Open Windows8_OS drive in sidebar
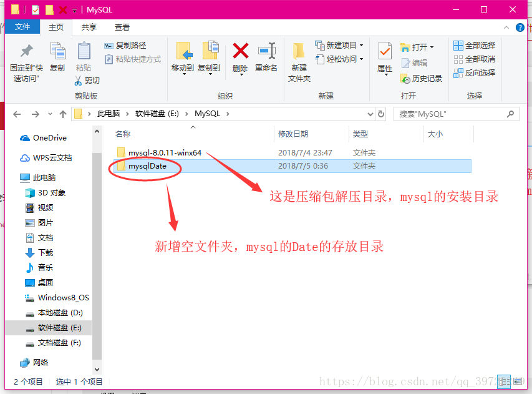532x394 pixels. tap(57, 298)
